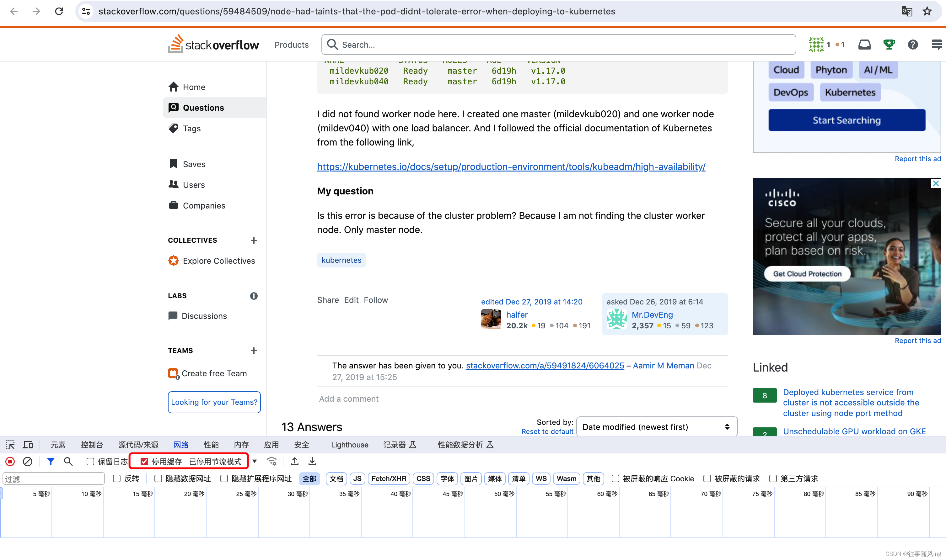Open the Lighthouse tab in DevTools

point(349,445)
